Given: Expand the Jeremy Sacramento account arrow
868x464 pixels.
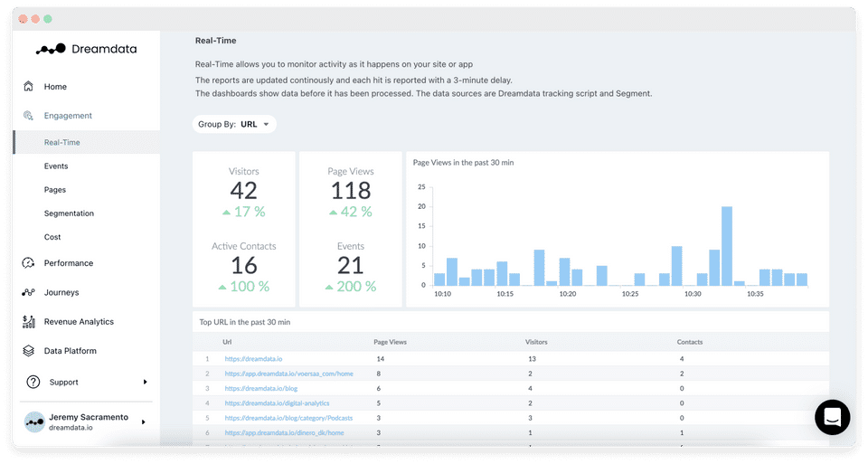Looking at the screenshot, I should tap(144, 421).
